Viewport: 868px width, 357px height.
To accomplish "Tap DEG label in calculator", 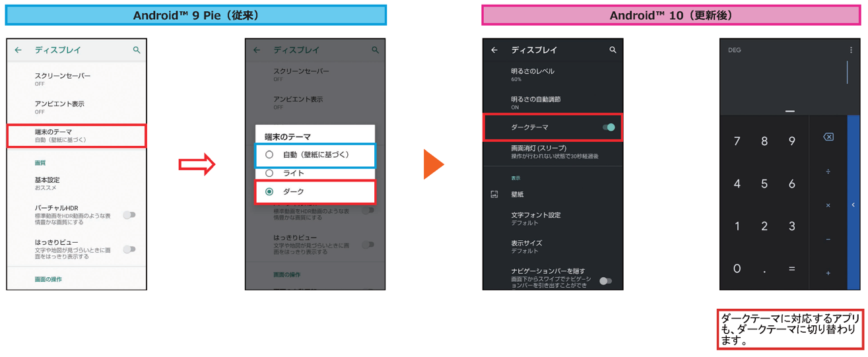I will (x=734, y=50).
